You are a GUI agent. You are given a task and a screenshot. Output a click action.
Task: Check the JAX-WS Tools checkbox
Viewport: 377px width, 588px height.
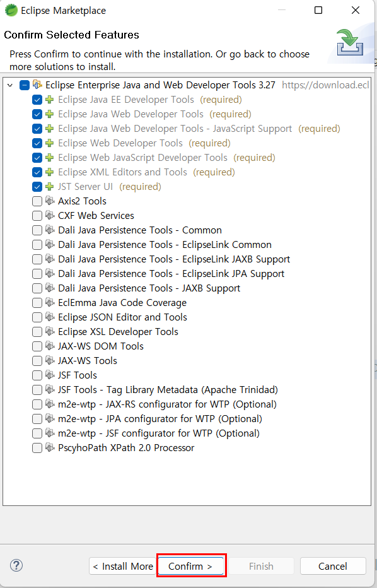pos(37,361)
